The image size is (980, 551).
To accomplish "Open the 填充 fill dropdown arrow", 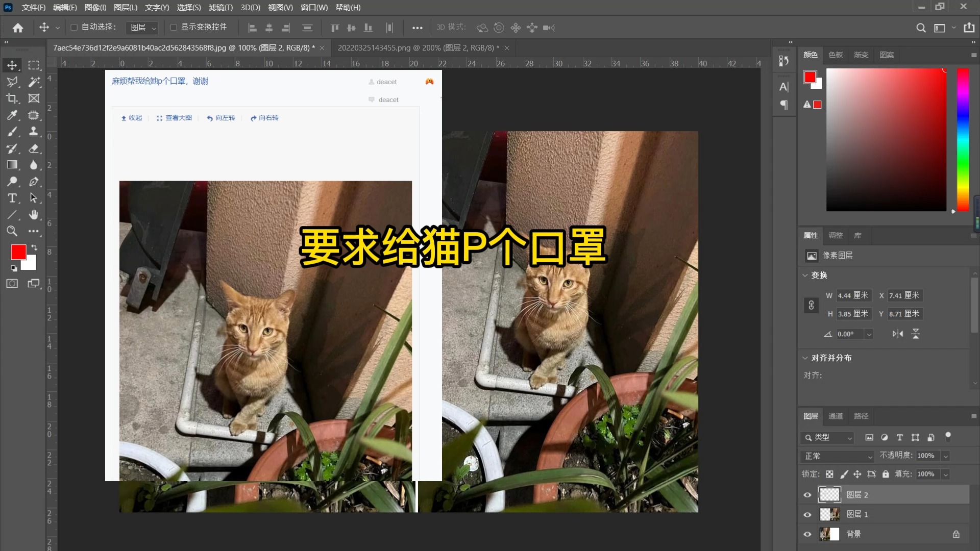I will 946,474.
